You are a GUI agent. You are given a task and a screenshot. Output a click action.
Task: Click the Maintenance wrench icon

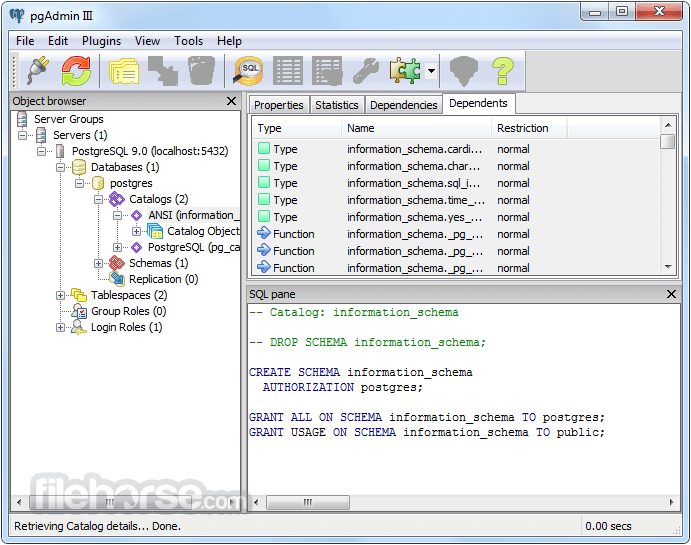click(366, 71)
